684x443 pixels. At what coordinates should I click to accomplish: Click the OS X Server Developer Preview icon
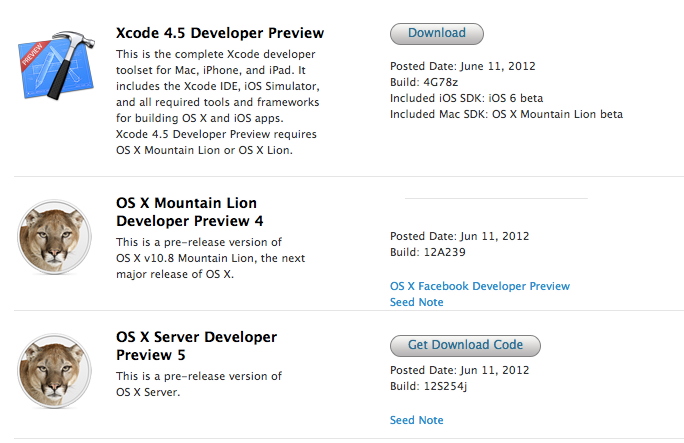55,371
